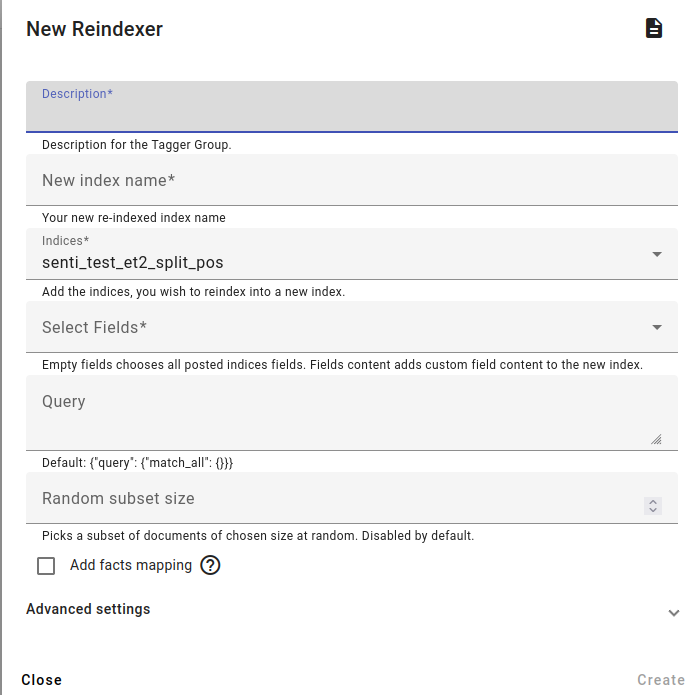Click the Close button
This screenshot has height=695, width=700.
42,680
